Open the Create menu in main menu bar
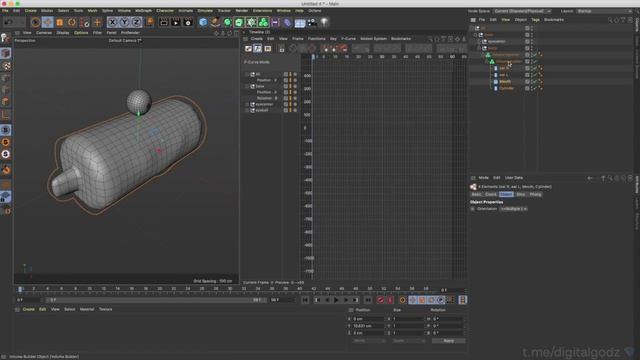 coord(31,11)
